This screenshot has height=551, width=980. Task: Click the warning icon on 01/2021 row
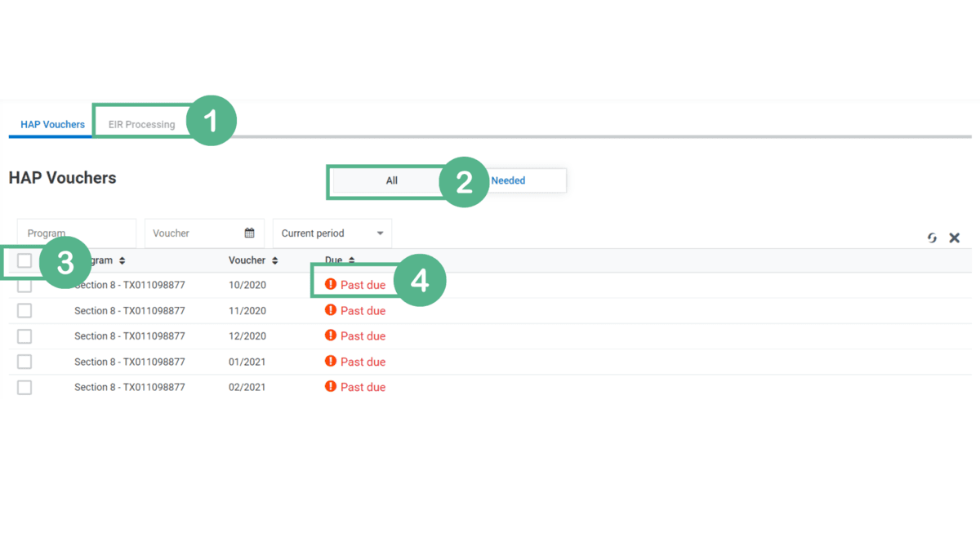tap(331, 361)
